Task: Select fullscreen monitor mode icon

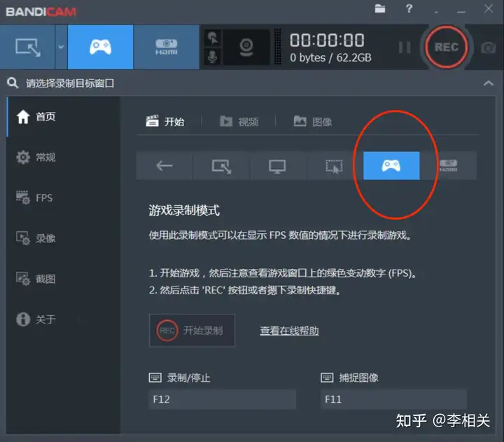Action: tap(277, 166)
